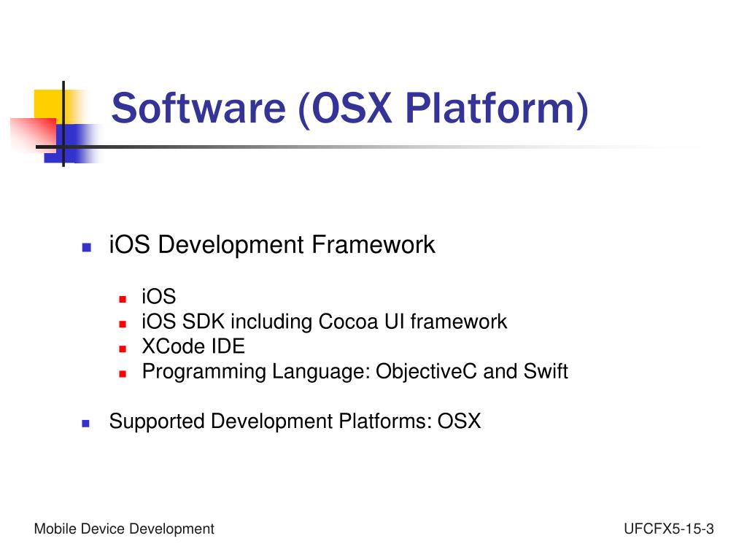Click the "Mobile Device Development" footer text
This screenshot has height=560, width=747.
124,529
